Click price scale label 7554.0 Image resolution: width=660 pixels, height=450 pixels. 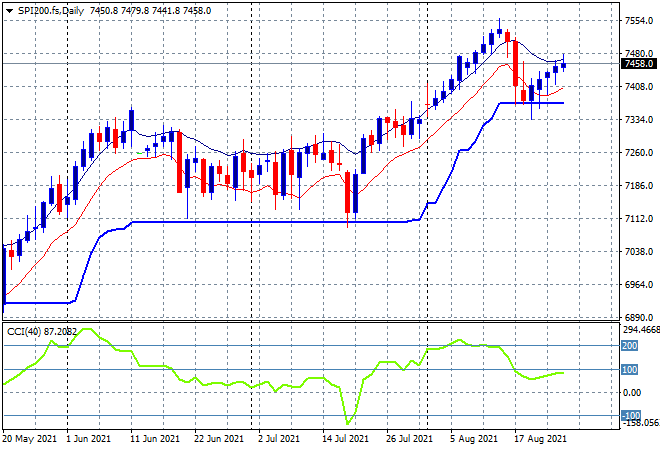(x=639, y=21)
